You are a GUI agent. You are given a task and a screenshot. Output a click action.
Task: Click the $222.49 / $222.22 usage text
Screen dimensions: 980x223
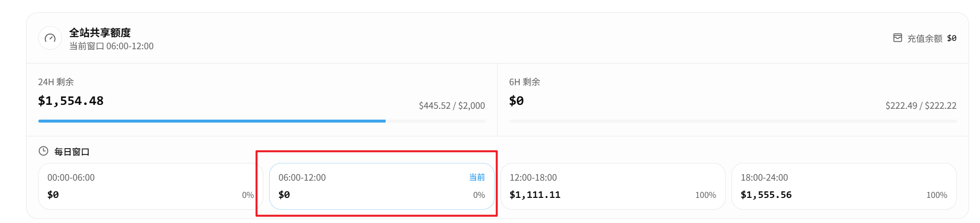pos(921,106)
